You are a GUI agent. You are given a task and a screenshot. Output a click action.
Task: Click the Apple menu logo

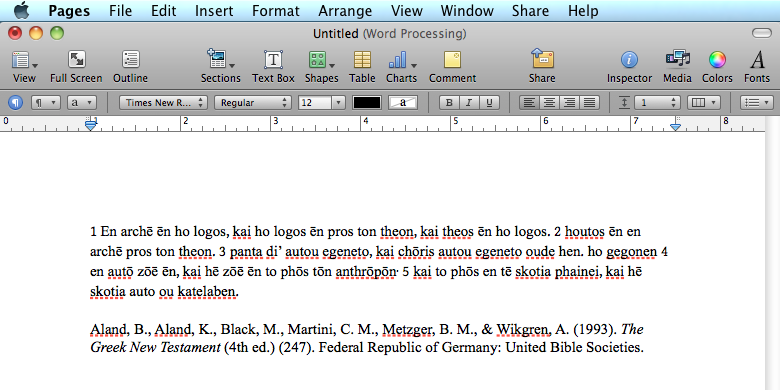click(21, 10)
